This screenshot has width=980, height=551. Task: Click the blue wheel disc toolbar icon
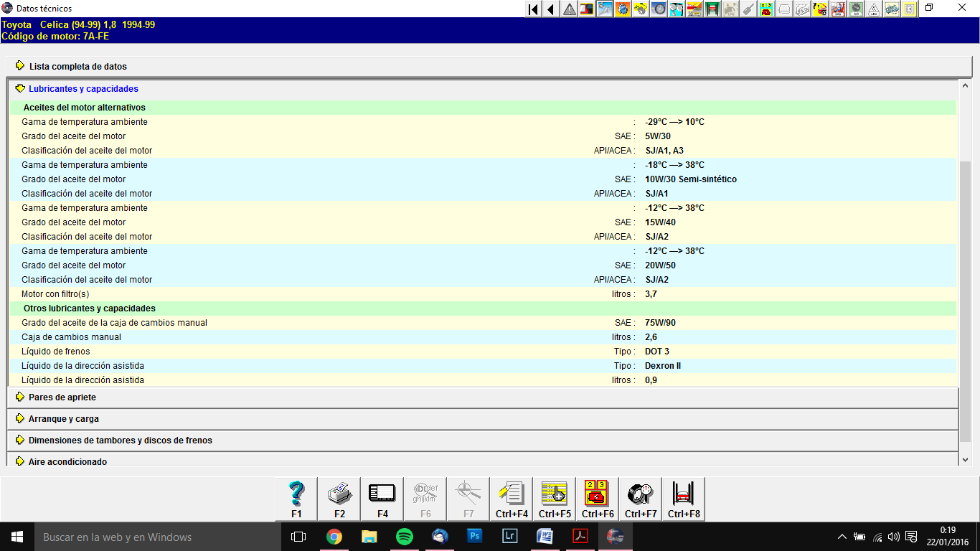tap(659, 9)
